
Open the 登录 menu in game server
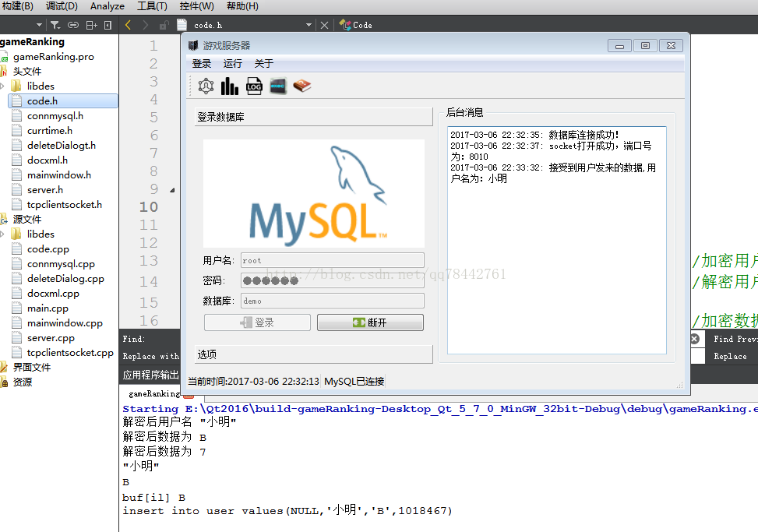(202, 64)
